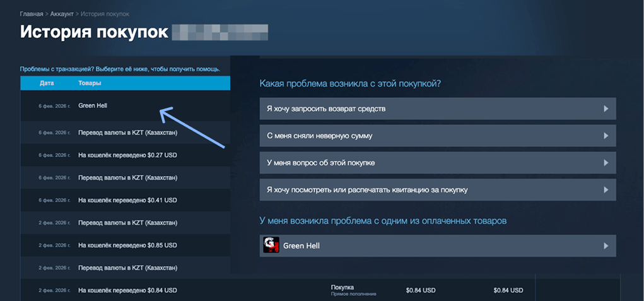
Task: Click arrow on the Green Hell product button
Action: pyautogui.click(x=606, y=246)
